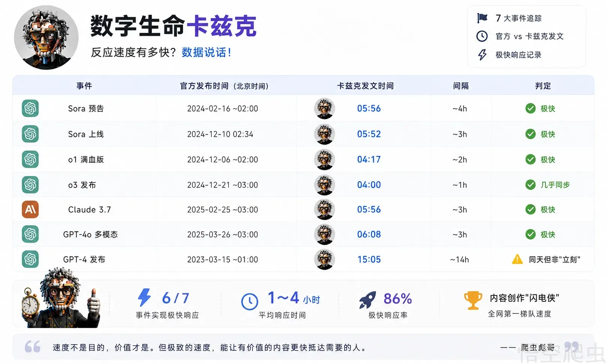Image resolution: width=607 pixels, height=364 pixels.
Task: Click the post time 15:05
Action: click(x=369, y=260)
